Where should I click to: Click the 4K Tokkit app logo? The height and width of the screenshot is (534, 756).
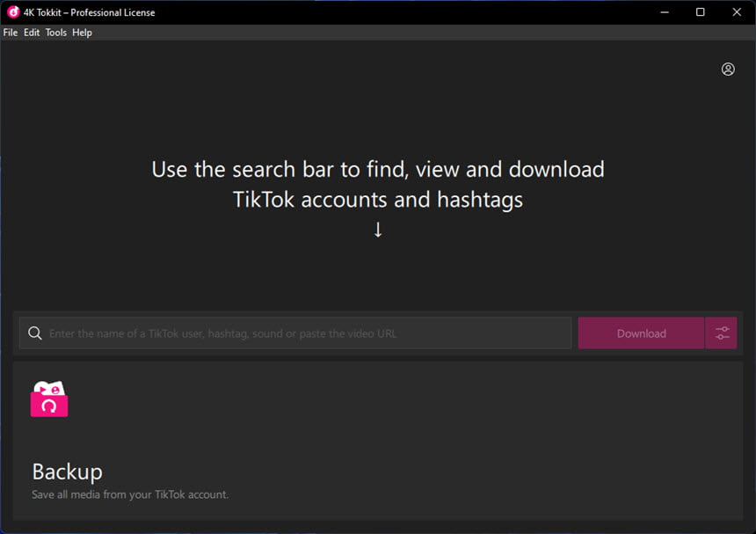point(13,12)
